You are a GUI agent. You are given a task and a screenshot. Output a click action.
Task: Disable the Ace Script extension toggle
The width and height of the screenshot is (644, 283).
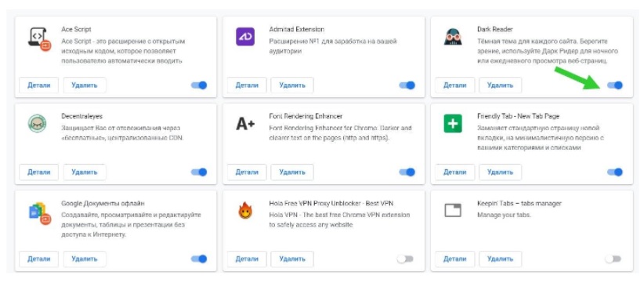(x=199, y=85)
